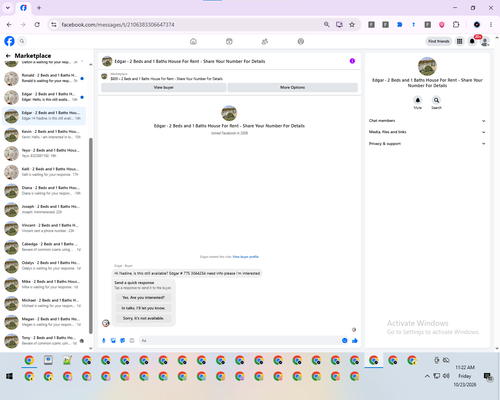Attach a file image icon
Screen dimensions: 500x400
[113, 340]
